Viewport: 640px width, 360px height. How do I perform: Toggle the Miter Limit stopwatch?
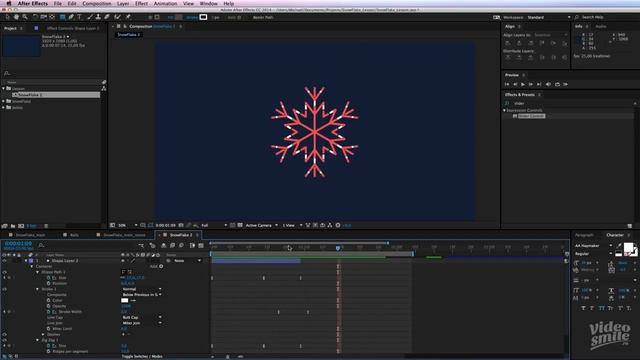point(49,329)
